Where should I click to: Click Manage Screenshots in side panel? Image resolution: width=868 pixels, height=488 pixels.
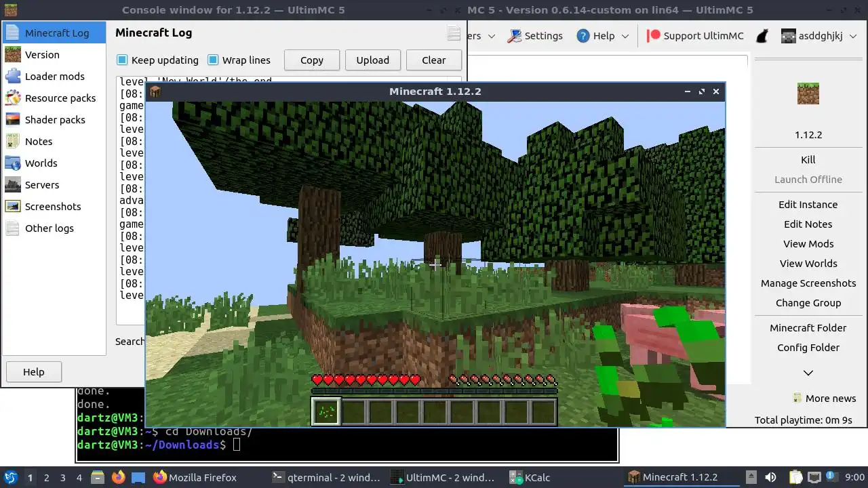coord(808,283)
